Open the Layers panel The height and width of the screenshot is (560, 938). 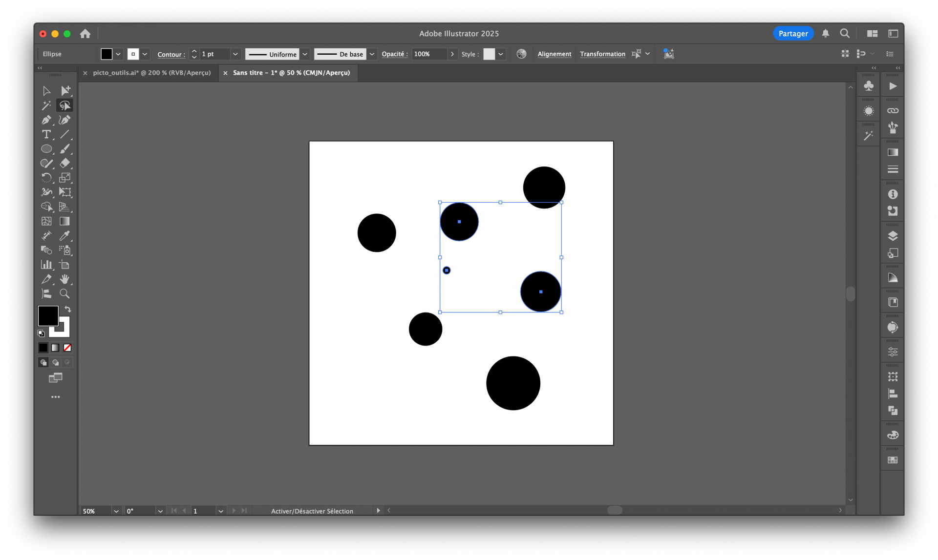(893, 236)
